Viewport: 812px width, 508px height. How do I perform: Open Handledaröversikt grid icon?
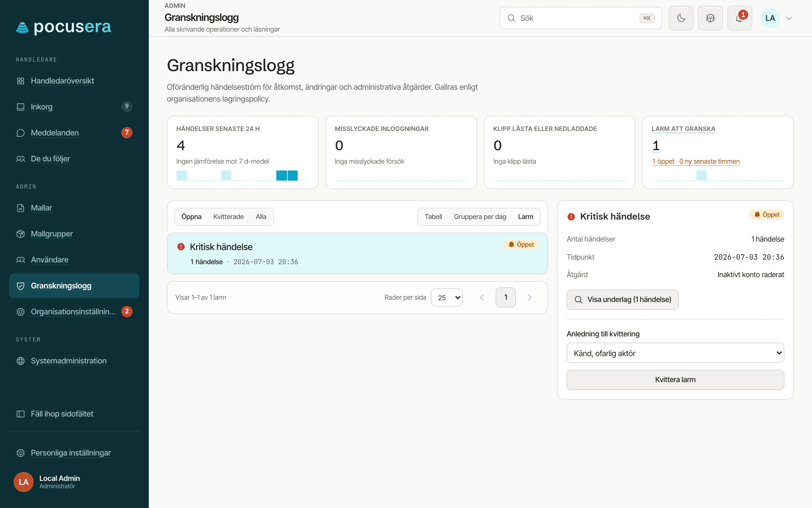tap(21, 81)
